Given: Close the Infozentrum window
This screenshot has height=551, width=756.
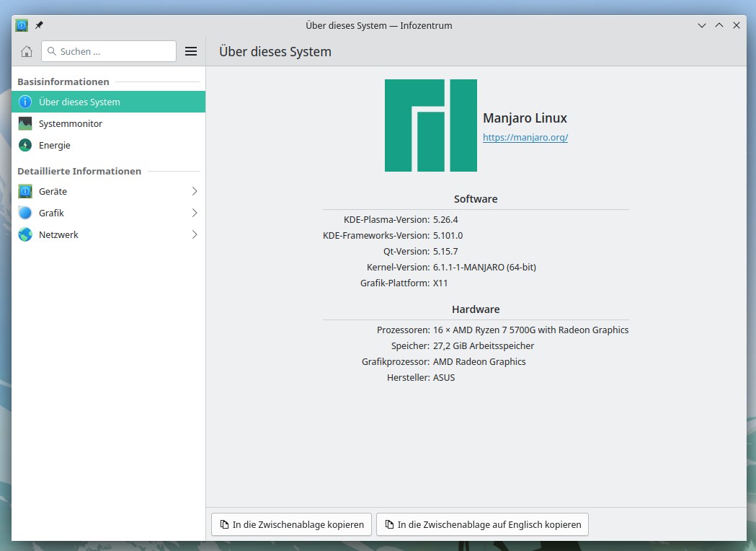Looking at the screenshot, I should (737, 25).
